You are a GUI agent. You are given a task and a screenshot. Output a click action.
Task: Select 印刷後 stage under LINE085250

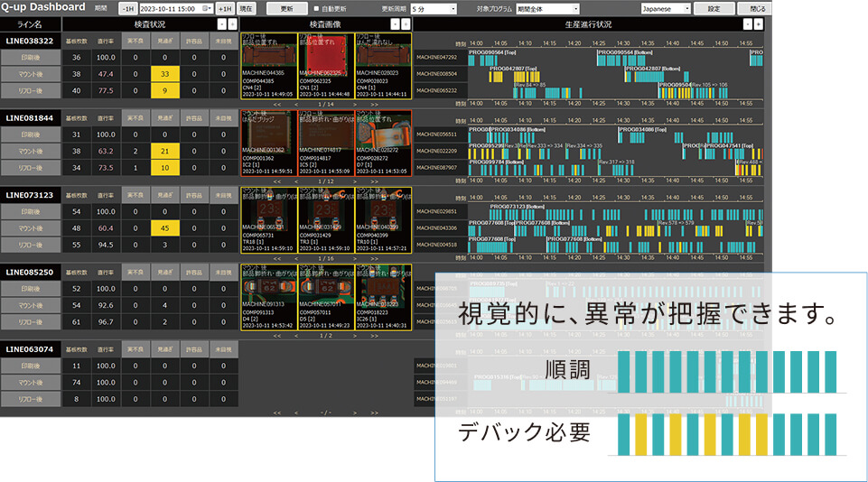tap(31, 289)
